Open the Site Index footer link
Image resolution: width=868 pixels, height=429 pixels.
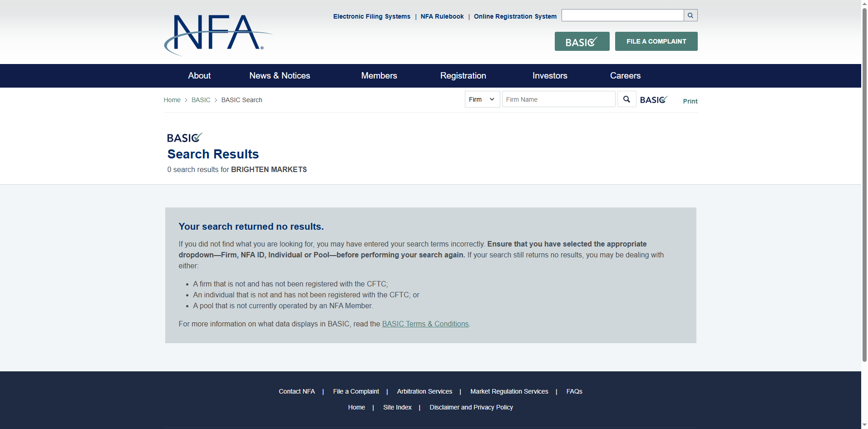point(397,407)
